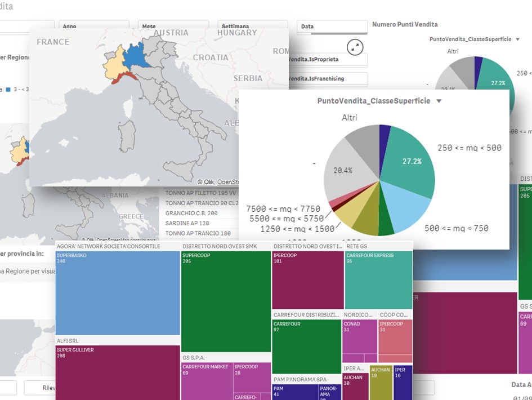This screenshot has width=532, height=400.
Task: Select red Liguria region on front map
Action: coord(124,77)
